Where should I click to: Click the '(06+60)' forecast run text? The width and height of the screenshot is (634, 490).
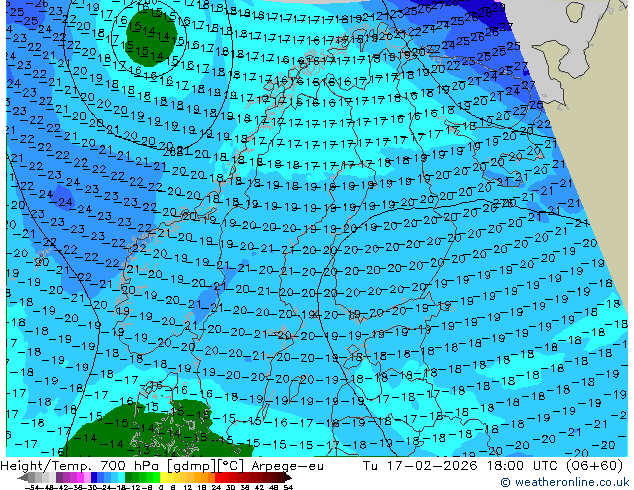click(x=594, y=466)
